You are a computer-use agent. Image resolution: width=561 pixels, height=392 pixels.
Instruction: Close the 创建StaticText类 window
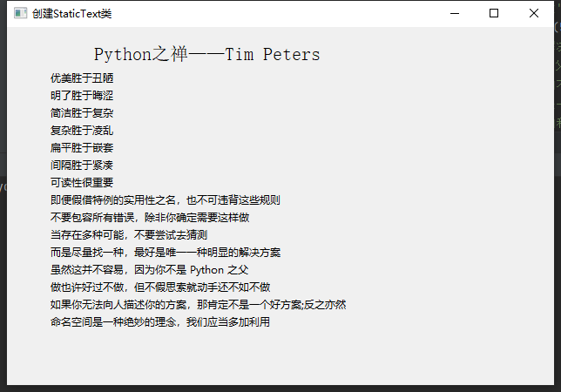pos(534,14)
